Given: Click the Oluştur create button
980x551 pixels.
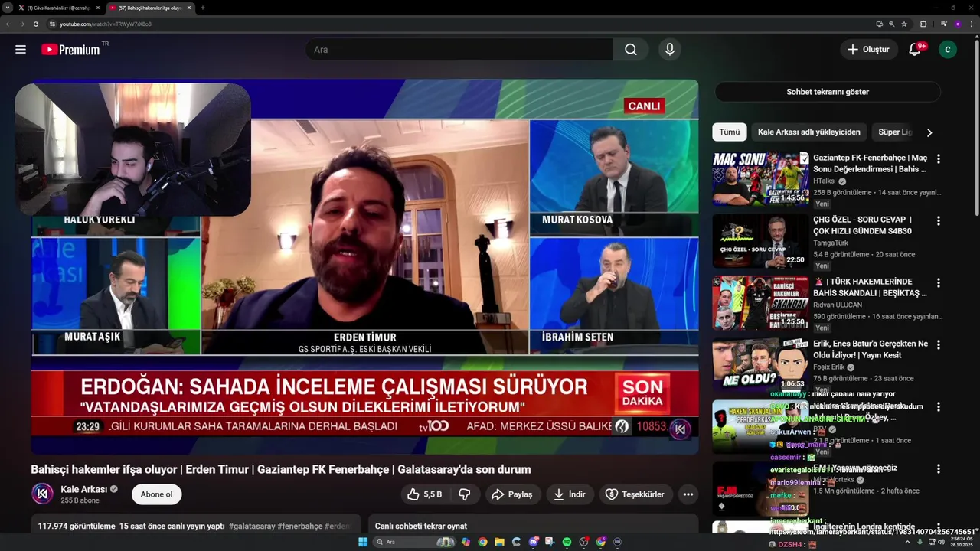Looking at the screenshot, I should tap(869, 50).
